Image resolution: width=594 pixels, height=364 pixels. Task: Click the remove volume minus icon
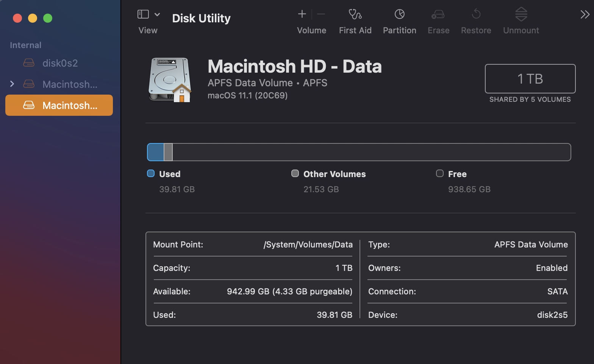(x=321, y=14)
